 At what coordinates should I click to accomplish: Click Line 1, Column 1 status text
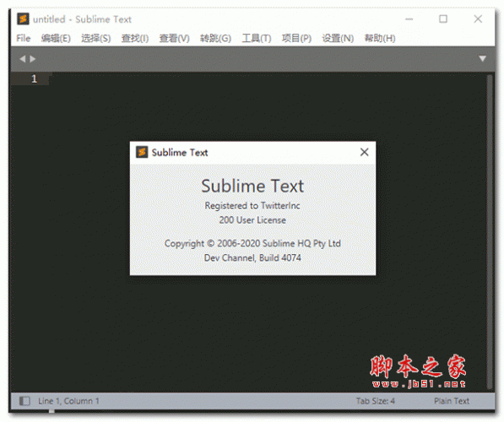pyautogui.click(x=68, y=401)
